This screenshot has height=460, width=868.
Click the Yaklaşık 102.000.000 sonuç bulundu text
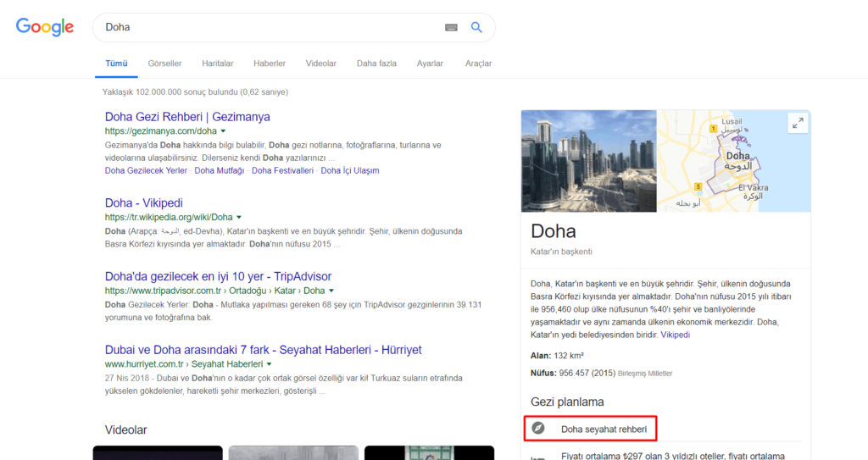coord(195,91)
